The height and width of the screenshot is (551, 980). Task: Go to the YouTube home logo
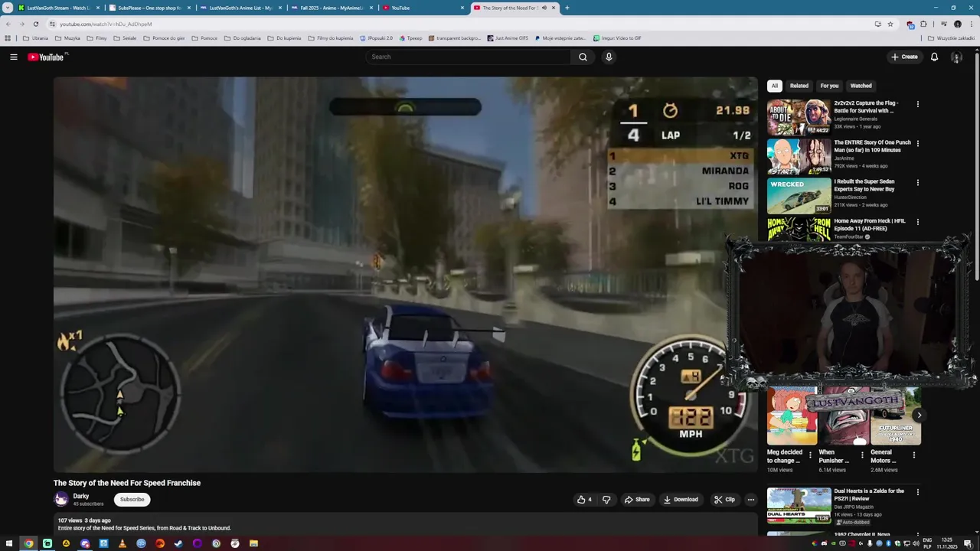tap(47, 57)
